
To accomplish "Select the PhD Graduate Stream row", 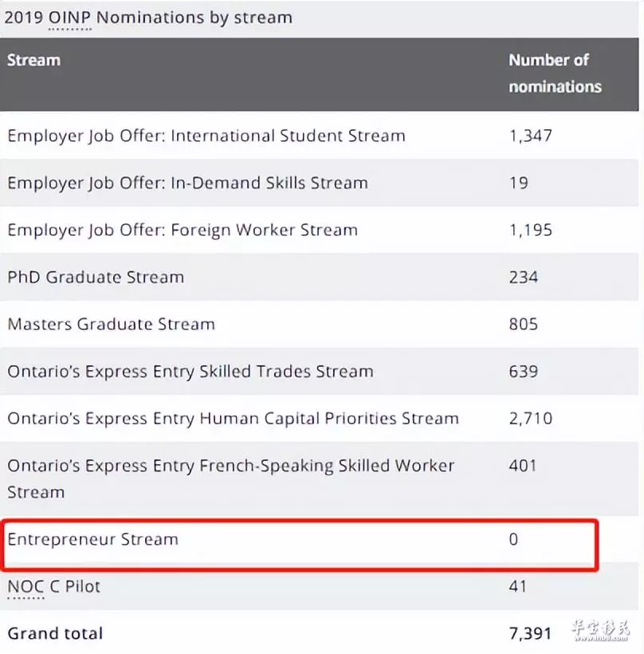I will (x=320, y=277).
